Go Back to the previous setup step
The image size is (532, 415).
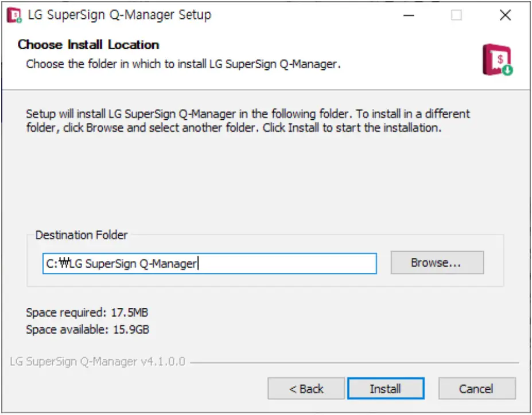(308, 389)
